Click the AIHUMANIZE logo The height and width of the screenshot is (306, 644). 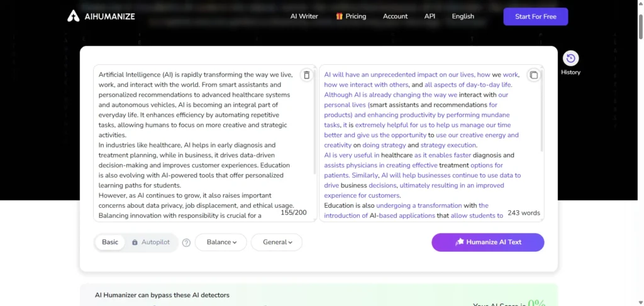pos(101,16)
